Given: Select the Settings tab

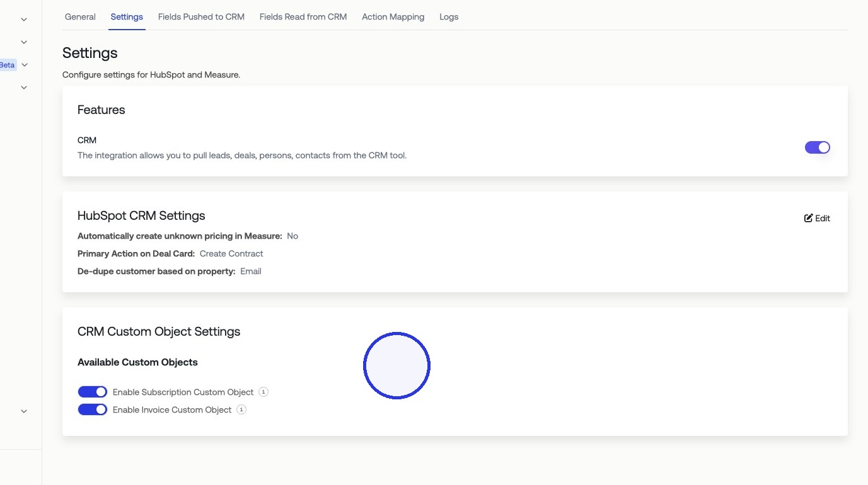Looking at the screenshot, I should pyautogui.click(x=127, y=17).
